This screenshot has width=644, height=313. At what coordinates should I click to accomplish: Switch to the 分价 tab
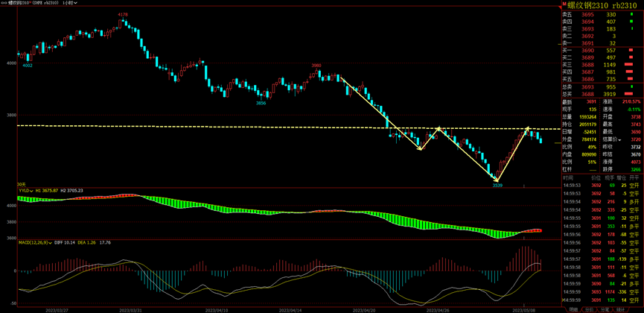[x=590, y=309]
